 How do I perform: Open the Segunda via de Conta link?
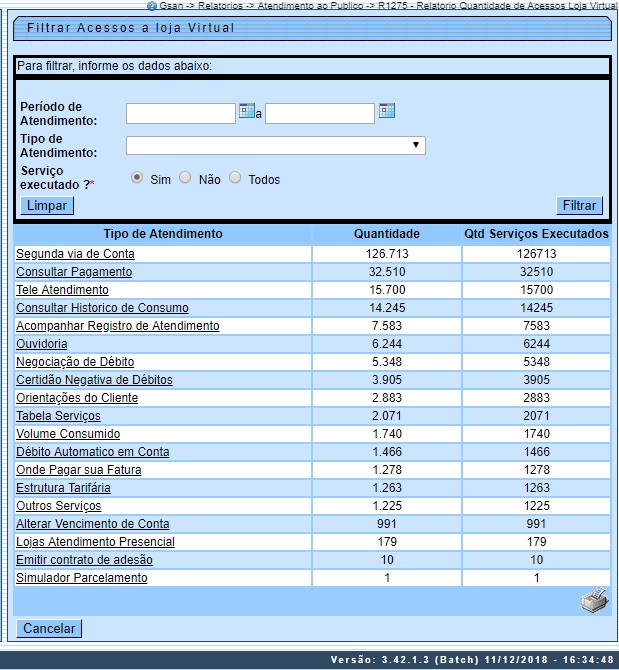point(75,254)
